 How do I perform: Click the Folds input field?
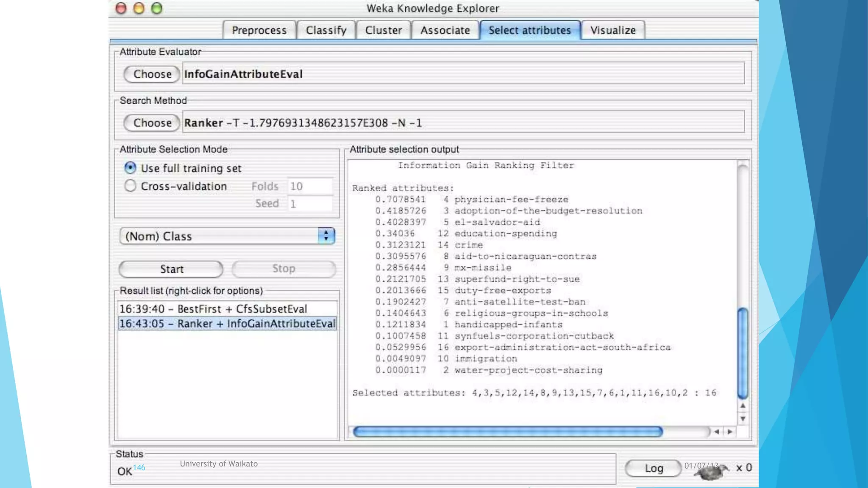click(310, 186)
